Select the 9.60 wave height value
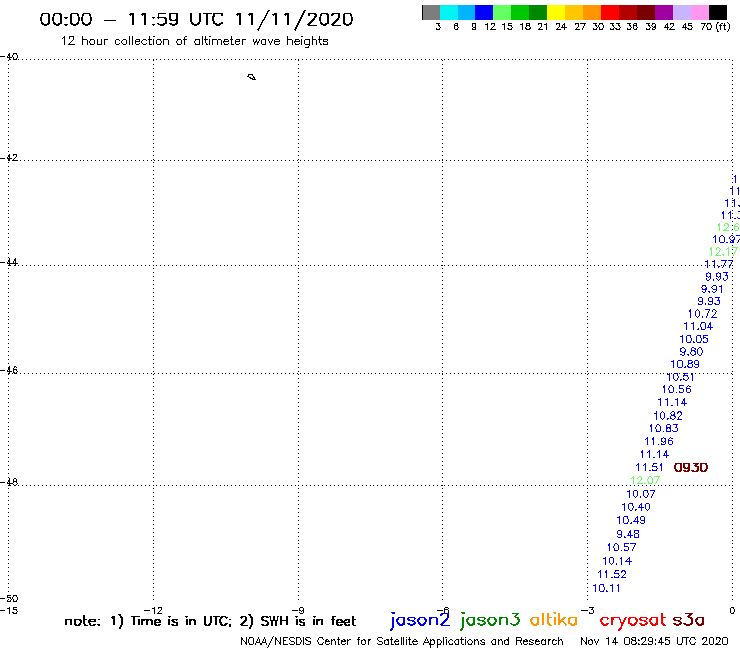 tap(691, 352)
